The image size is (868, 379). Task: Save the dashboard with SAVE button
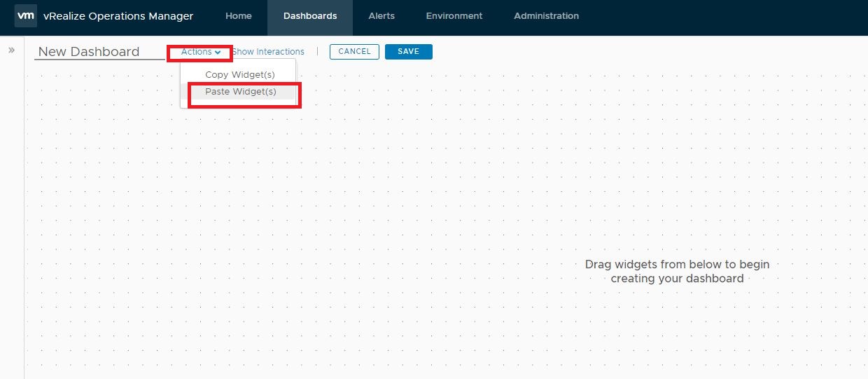pos(408,52)
